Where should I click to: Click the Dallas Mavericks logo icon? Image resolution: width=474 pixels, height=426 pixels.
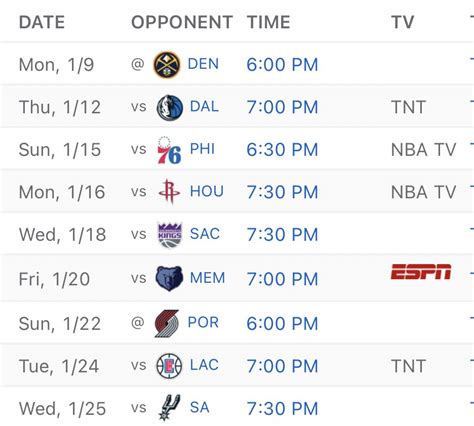[x=170, y=108]
